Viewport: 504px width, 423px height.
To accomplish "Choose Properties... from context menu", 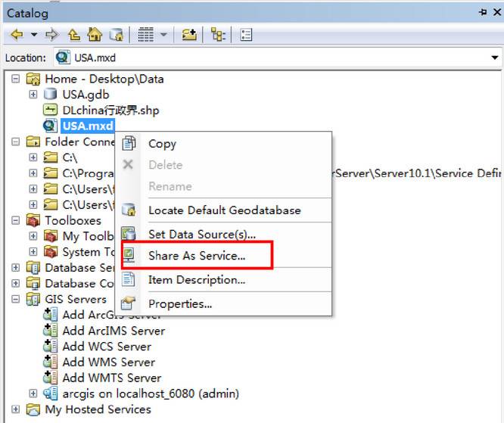I will (223, 303).
